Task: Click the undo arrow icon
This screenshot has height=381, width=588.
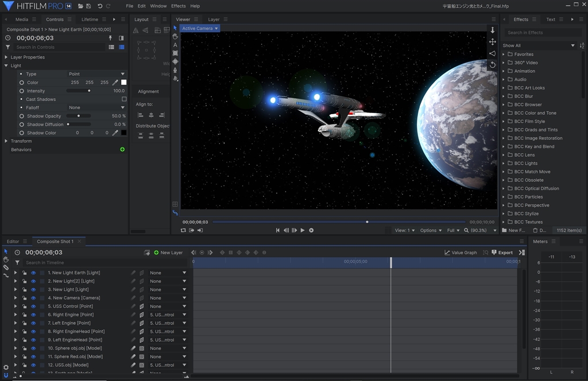Action: coord(100,6)
